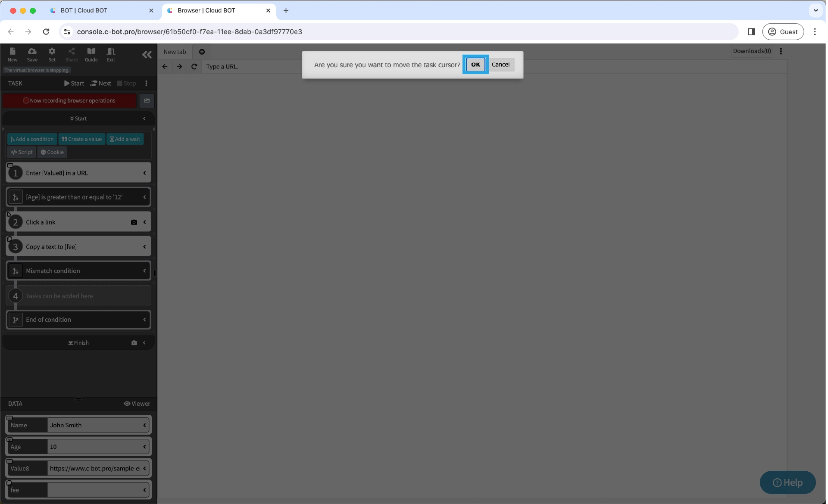Expand the Mismatch condition chevron

[x=144, y=271]
